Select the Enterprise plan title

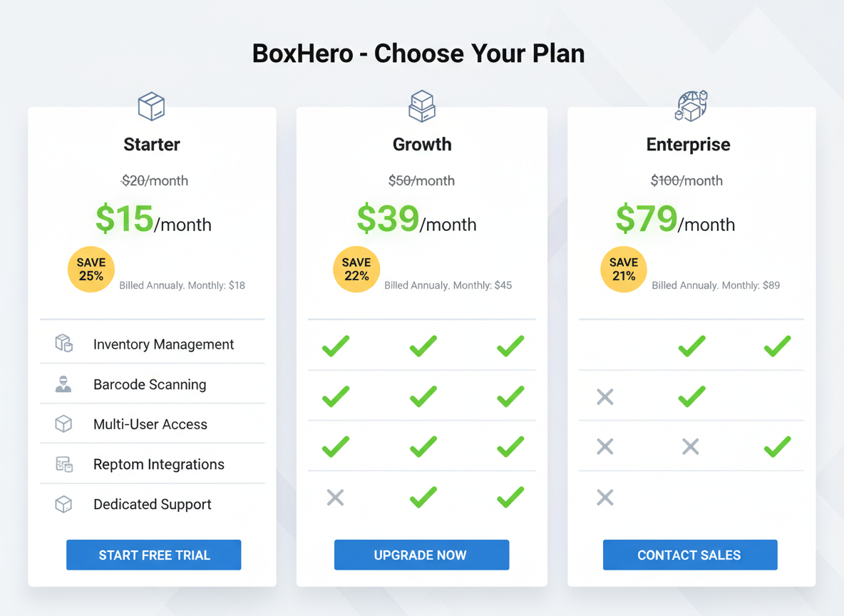pos(688,144)
